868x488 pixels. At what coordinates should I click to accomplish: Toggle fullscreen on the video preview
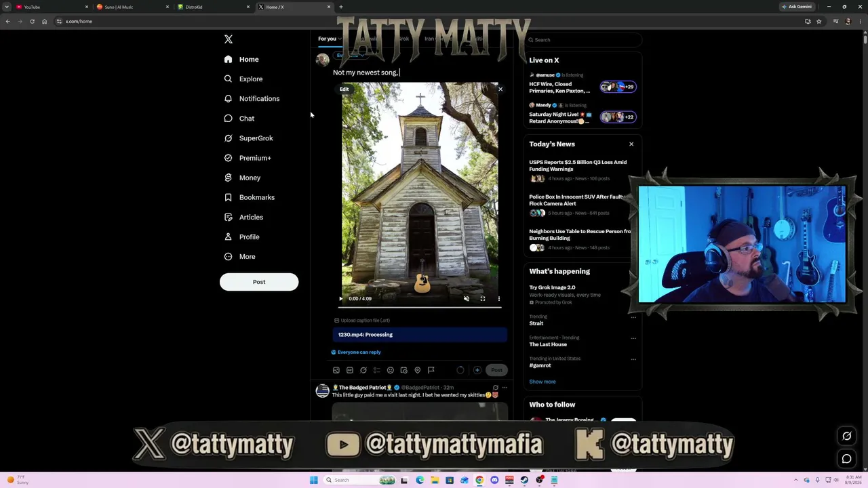482,299
